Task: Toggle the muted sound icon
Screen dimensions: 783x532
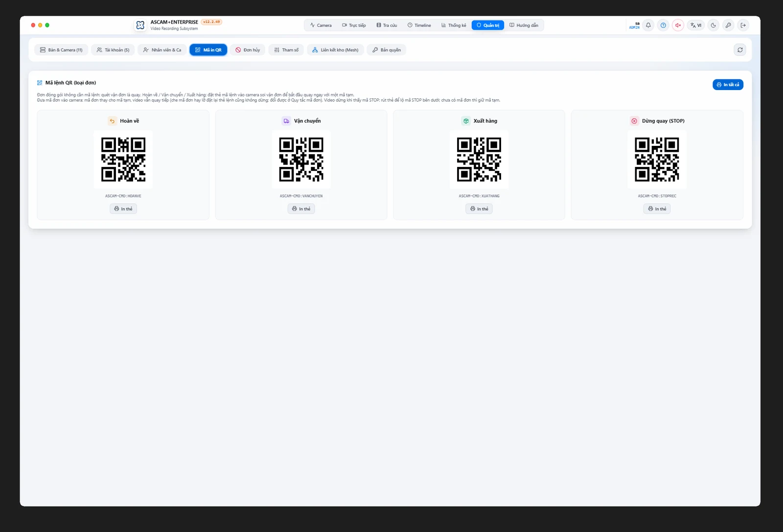Action: pos(678,25)
